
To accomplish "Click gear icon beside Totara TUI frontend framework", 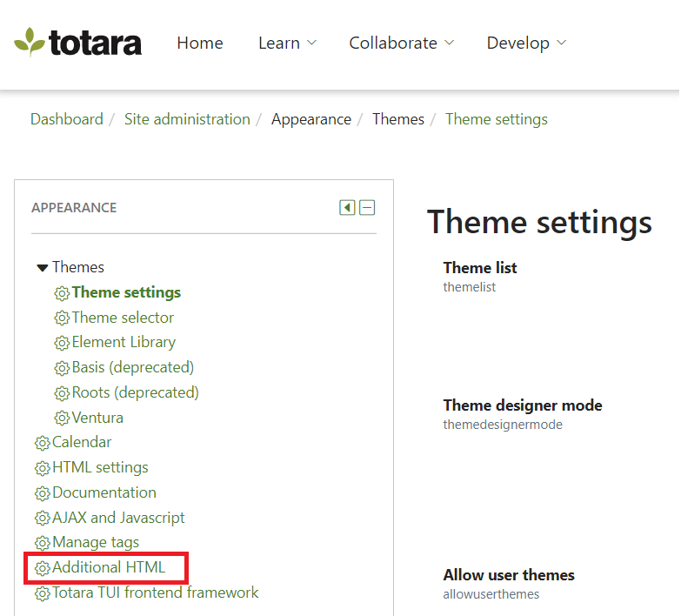I will pos(42,593).
